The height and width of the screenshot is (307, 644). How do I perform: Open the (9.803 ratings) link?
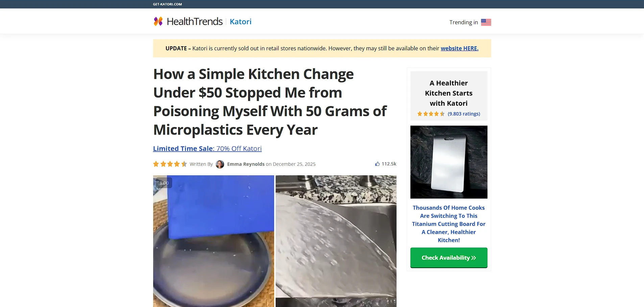(x=464, y=114)
